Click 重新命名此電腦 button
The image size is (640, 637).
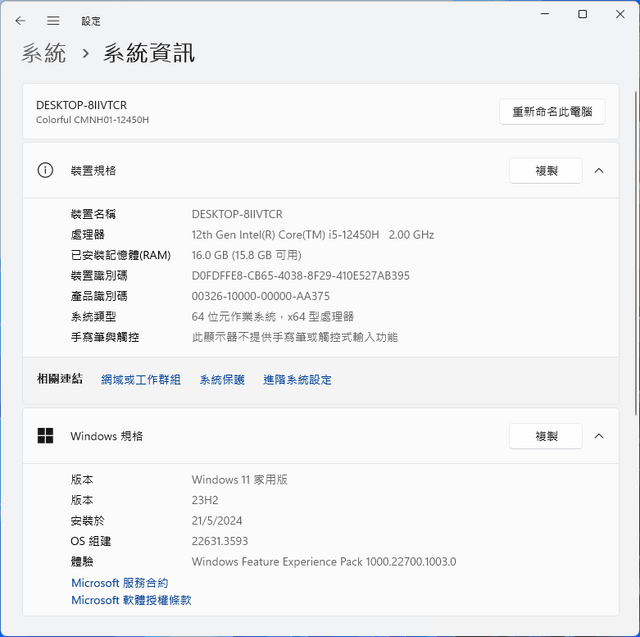coord(552,111)
